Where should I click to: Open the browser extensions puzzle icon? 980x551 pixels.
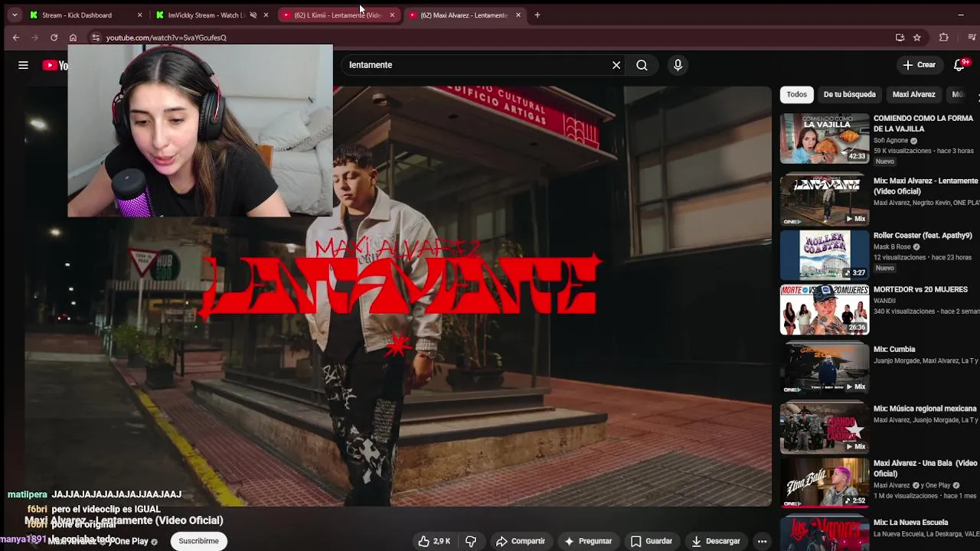pyautogui.click(x=943, y=37)
